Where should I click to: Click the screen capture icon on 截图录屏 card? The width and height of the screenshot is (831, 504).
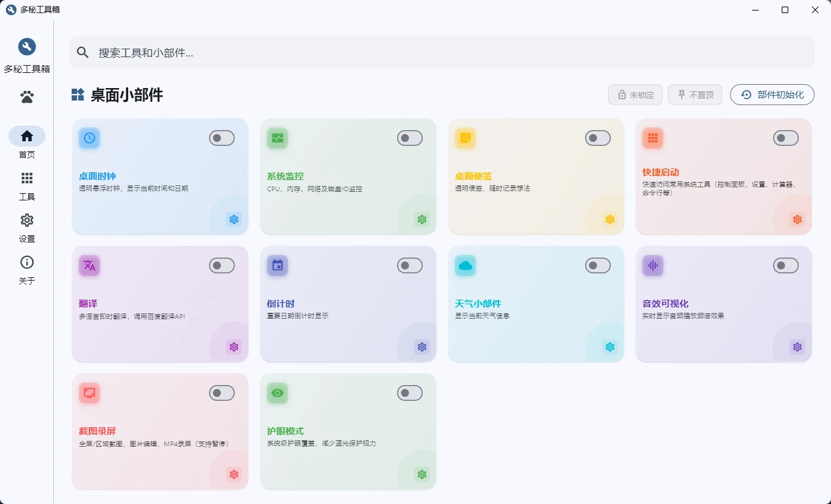[89, 393]
